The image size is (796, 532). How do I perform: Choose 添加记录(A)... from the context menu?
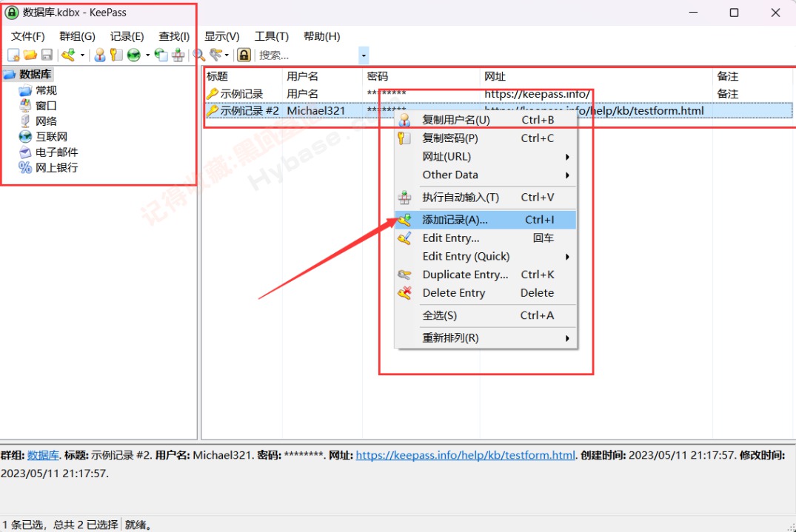[485, 220]
